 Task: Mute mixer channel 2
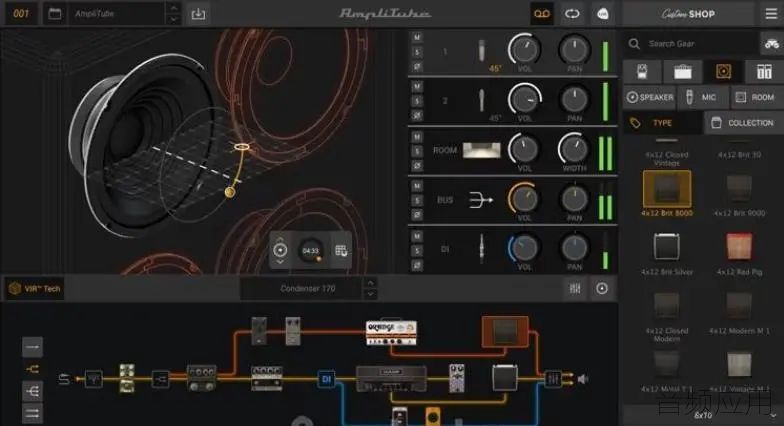tap(417, 86)
